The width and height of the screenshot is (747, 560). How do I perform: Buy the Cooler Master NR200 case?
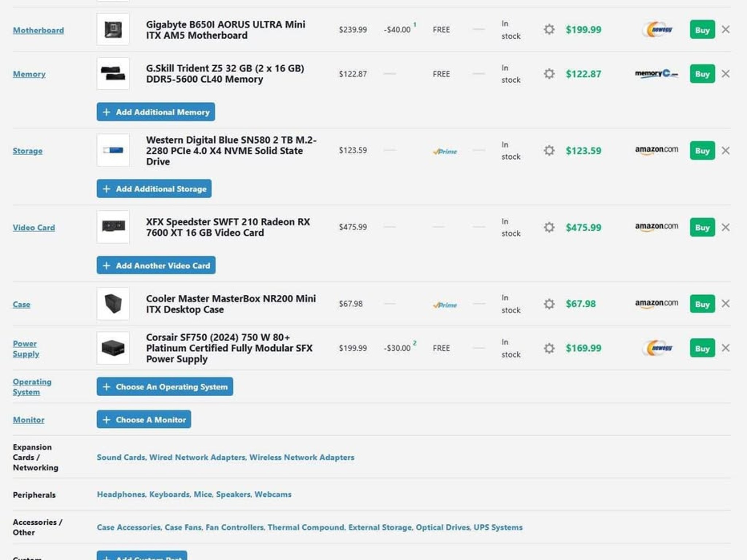(702, 304)
